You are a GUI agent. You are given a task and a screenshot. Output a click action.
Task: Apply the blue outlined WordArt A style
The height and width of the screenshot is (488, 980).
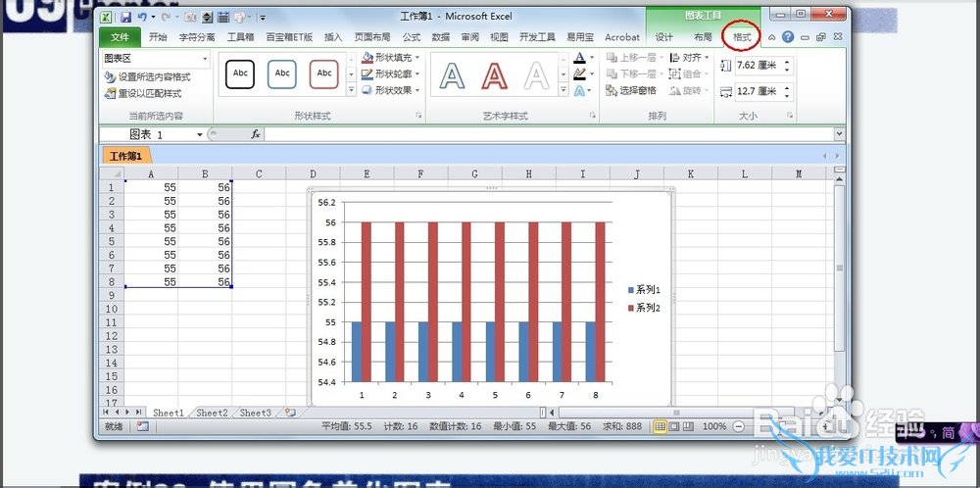(x=452, y=75)
